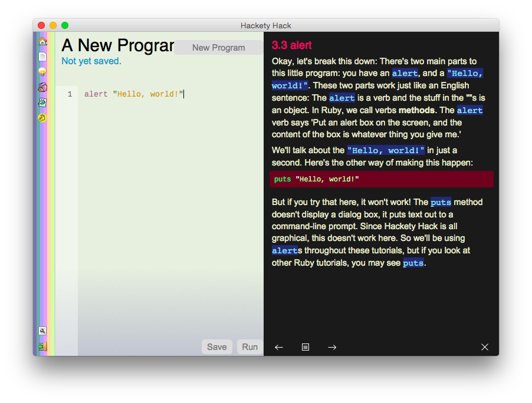Click the bold word 'methods' in lesson
532x403 pixels.
[x=416, y=110]
